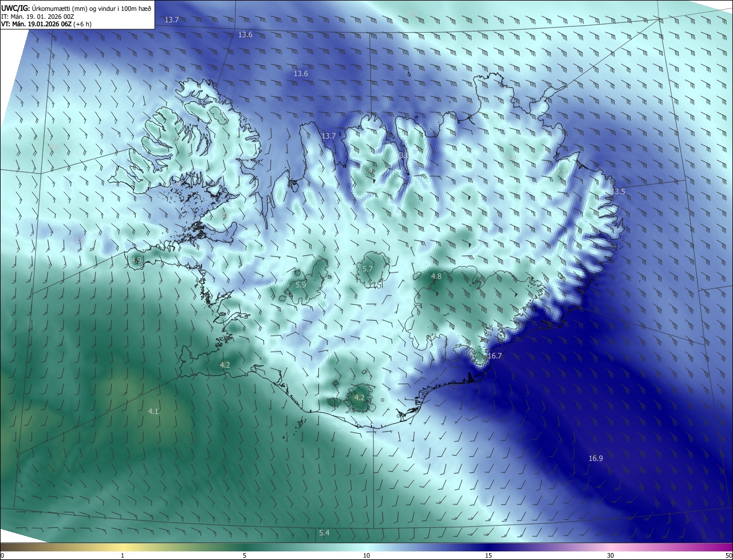Click the magenta end of the color scale bar
The width and height of the screenshot is (733, 560).
(727, 547)
